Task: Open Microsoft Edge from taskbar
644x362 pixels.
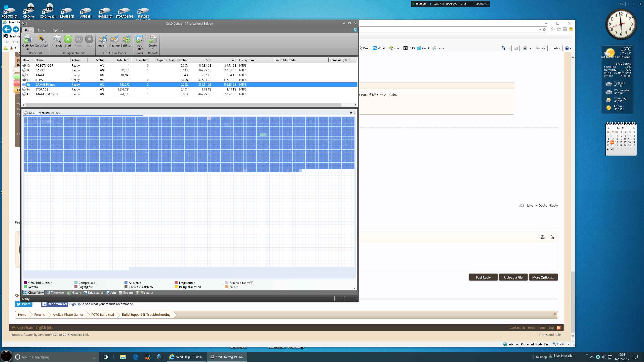Action: point(135,357)
